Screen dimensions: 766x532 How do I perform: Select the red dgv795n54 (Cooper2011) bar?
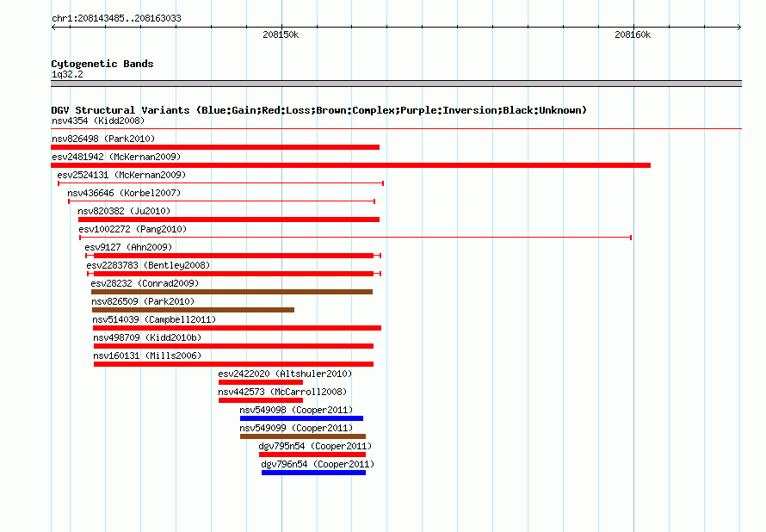(312, 455)
